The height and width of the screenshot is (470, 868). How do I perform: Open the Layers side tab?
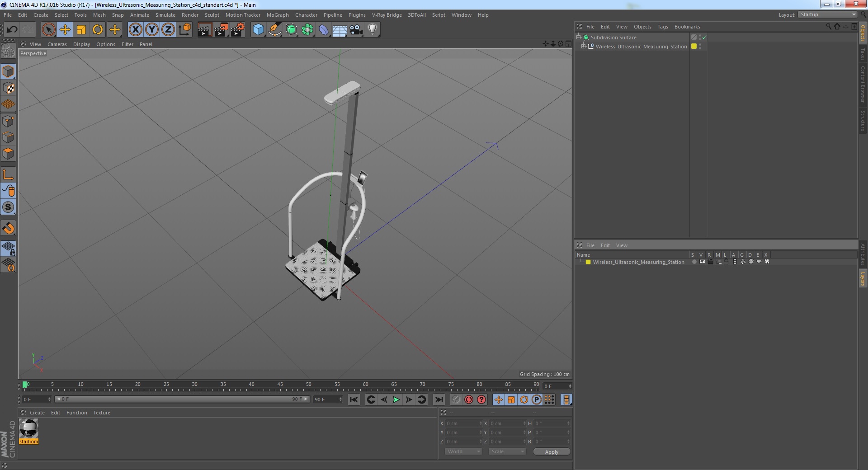tap(863, 278)
